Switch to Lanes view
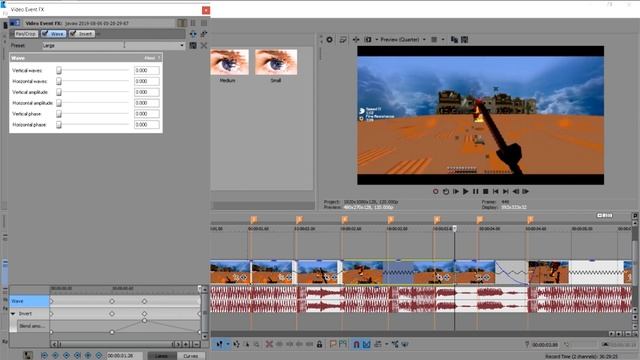 (162, 356)
